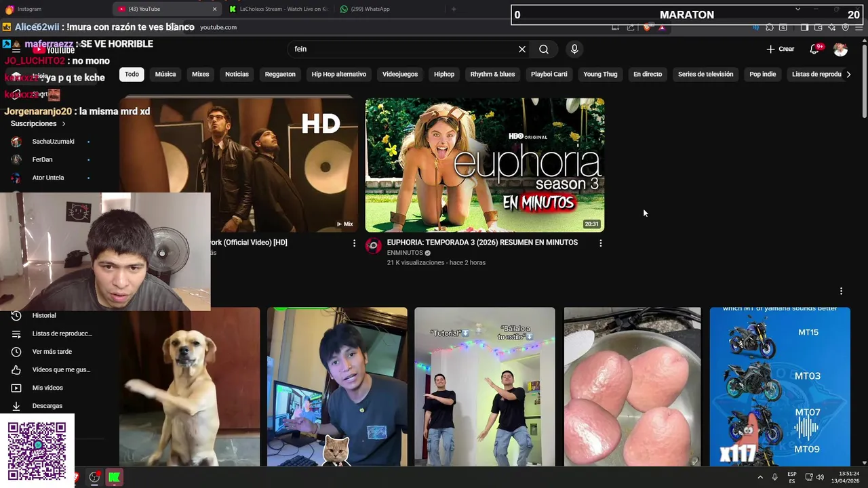Open options for the Euphoria video
Screen dimensions: 868x488
pyautogui.click(x=600, y=243)
